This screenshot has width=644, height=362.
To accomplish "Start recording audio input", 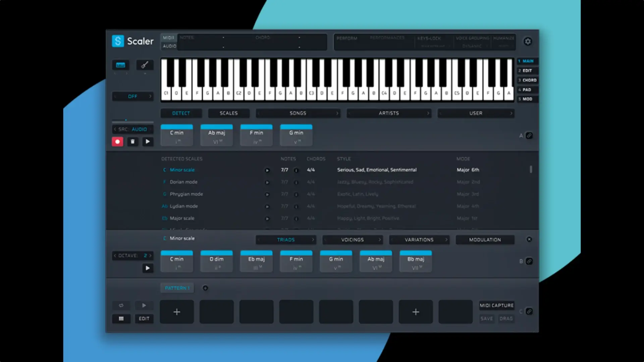I will (117, 142).
